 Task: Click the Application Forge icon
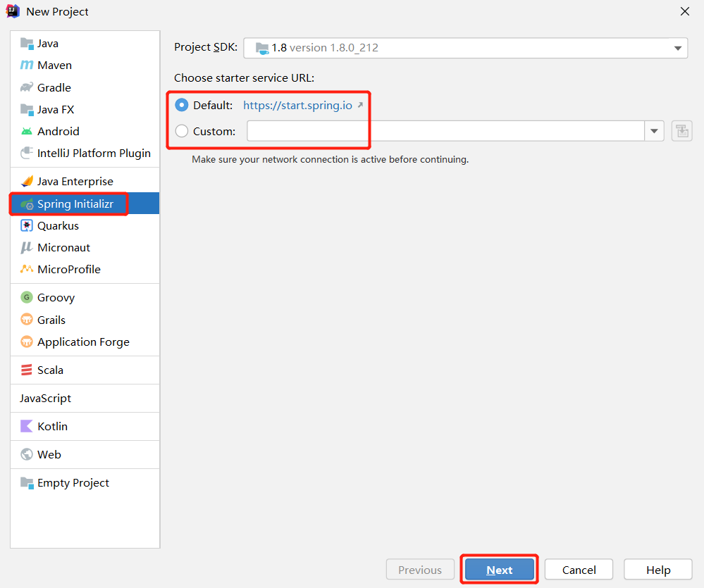point(27,342)
